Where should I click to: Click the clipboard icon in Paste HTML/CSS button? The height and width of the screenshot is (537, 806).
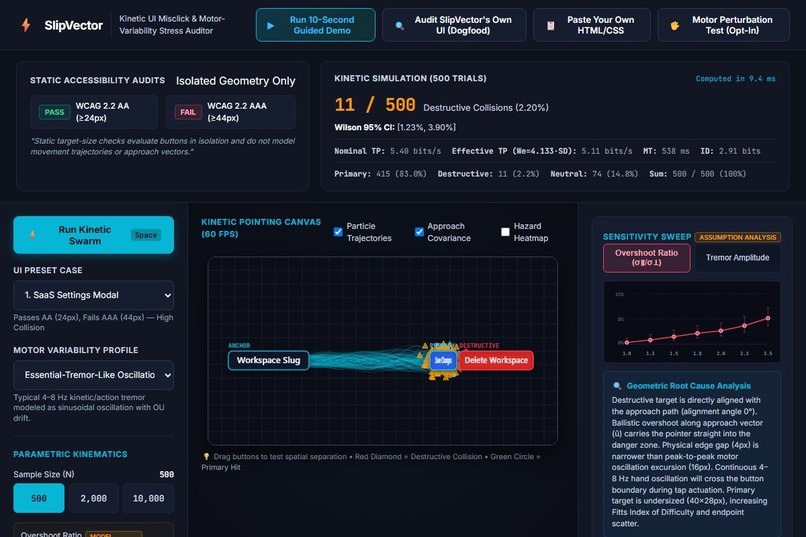pos(551,25)
